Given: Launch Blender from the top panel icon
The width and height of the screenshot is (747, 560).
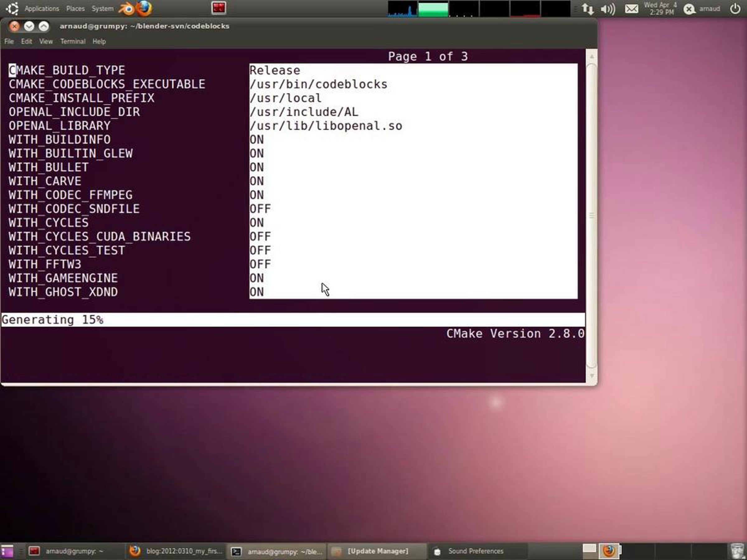Looking at the screenshot, I should click(x=126, y=9).
